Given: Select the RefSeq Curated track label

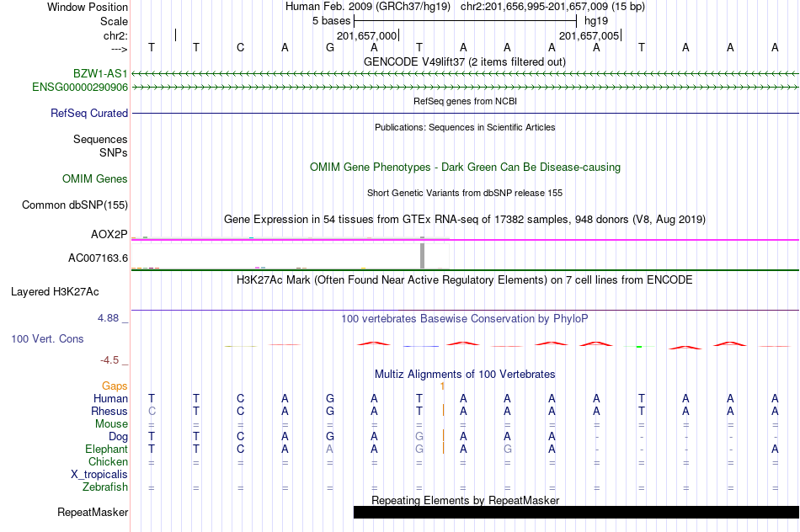Looking at the screenshot, I should click(88, 114).
